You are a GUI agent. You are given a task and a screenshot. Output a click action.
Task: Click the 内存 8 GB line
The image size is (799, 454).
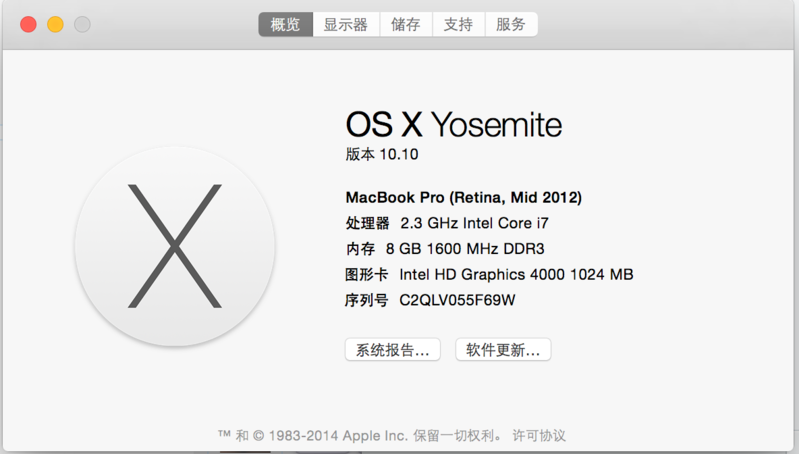pos(444,248)
